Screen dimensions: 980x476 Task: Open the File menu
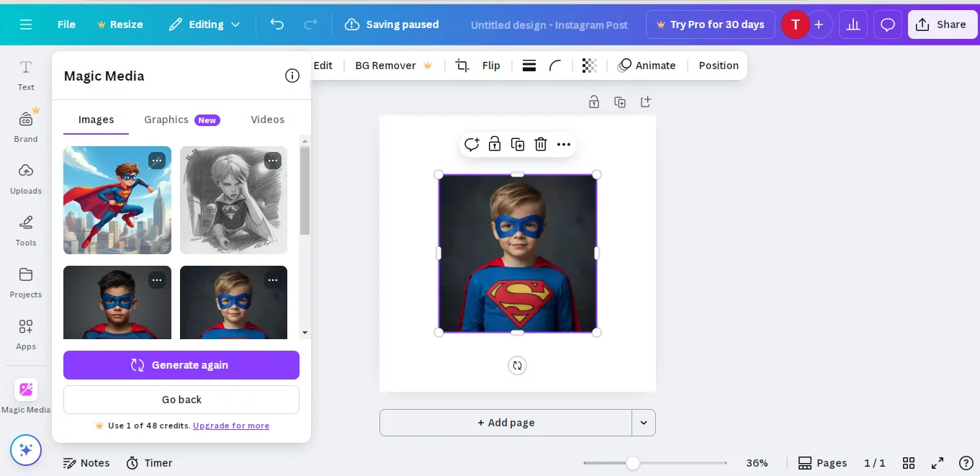pos(66,24)
